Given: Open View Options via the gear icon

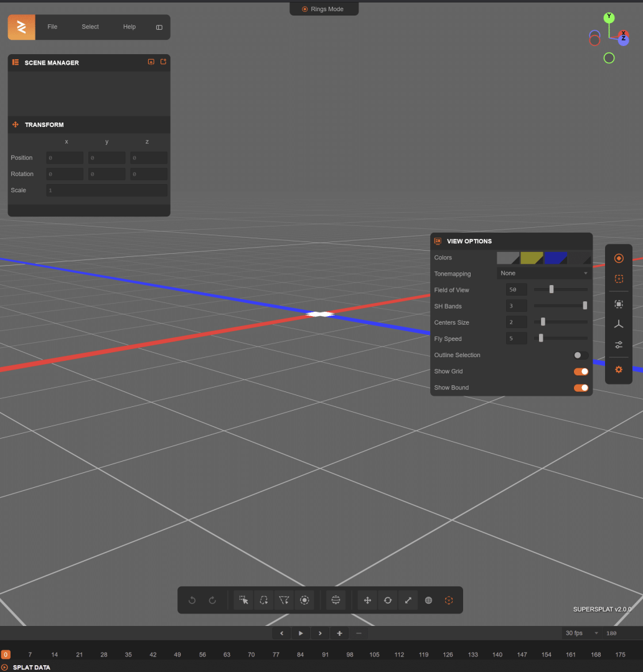Looking at the screenshot, I should point(619,369).
